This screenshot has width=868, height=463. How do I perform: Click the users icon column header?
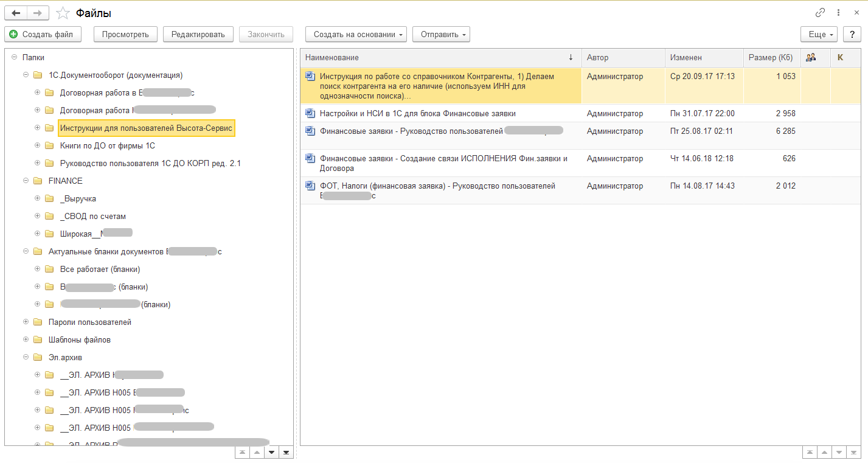pos(811,57)
